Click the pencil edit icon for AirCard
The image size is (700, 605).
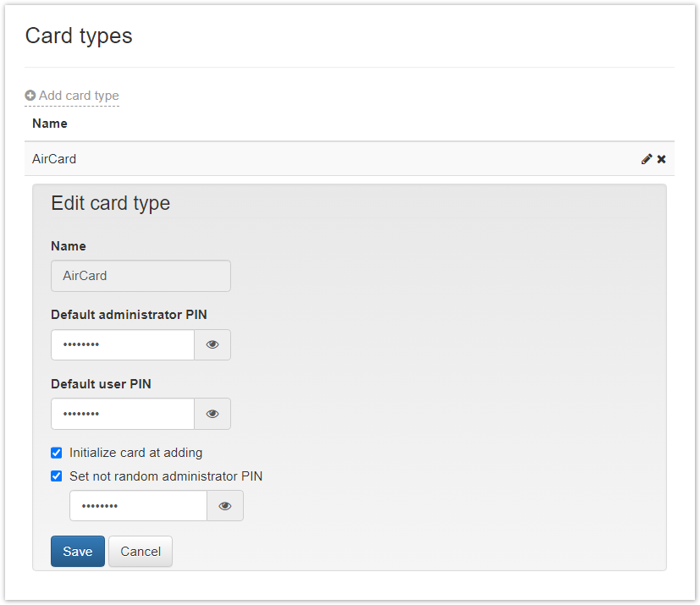point(646,159)
